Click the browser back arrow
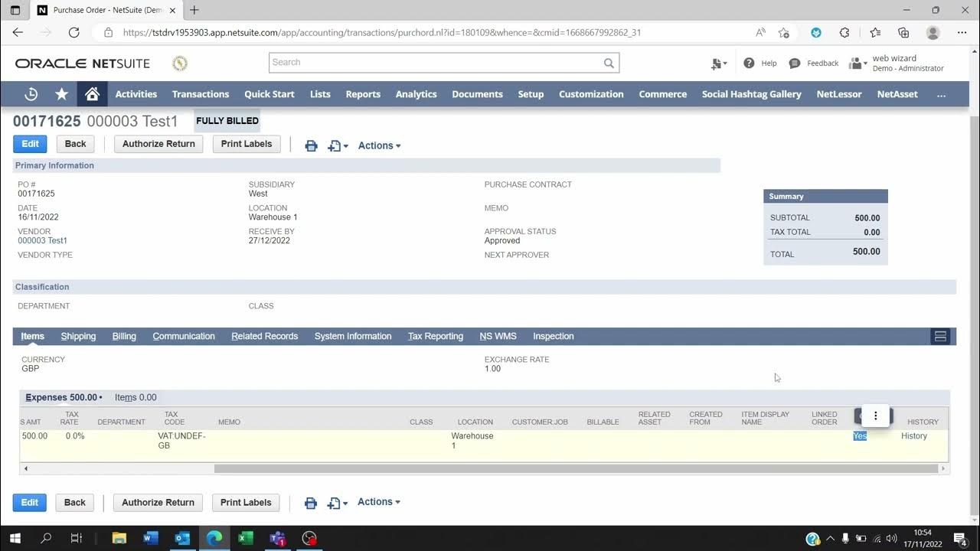Viewport: 980px width, 551px height. pos(18,32)
